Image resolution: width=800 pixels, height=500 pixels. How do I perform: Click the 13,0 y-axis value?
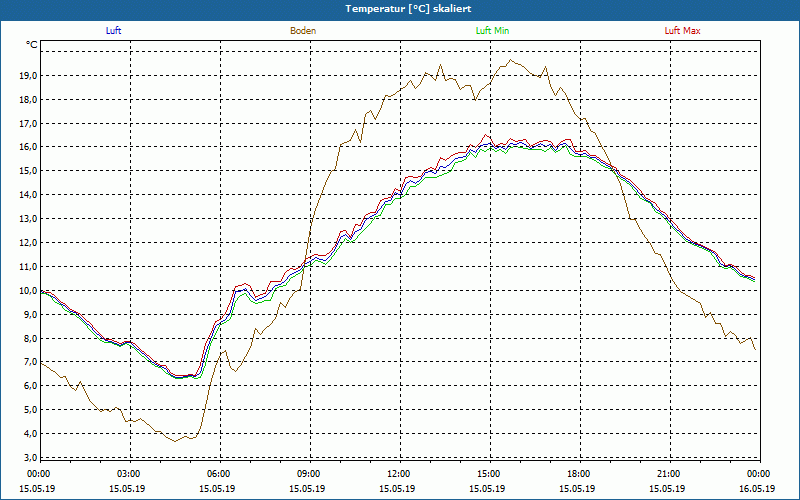pos(27,219)
